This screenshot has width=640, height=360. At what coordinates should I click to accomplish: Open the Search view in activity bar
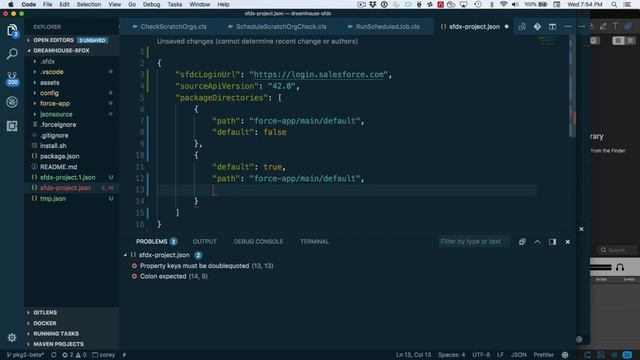[12, 53]
